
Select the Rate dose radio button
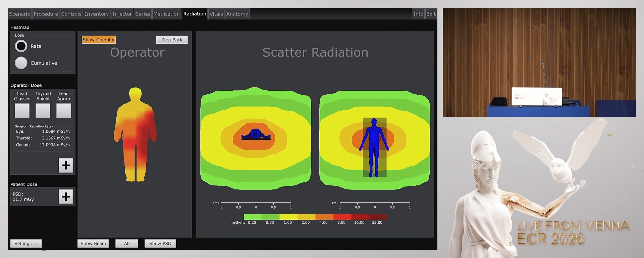click(21, 46)
